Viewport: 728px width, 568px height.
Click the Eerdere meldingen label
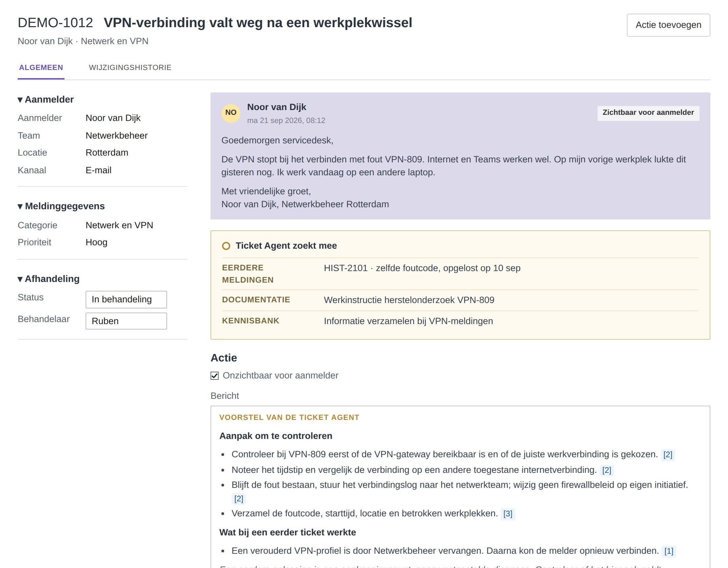248,274
